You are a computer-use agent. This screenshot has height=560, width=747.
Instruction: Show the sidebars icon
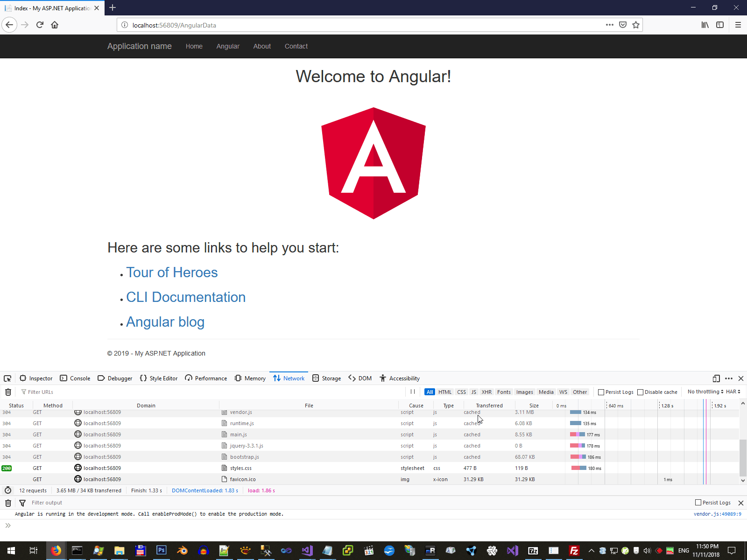click(x=720, y=25)
